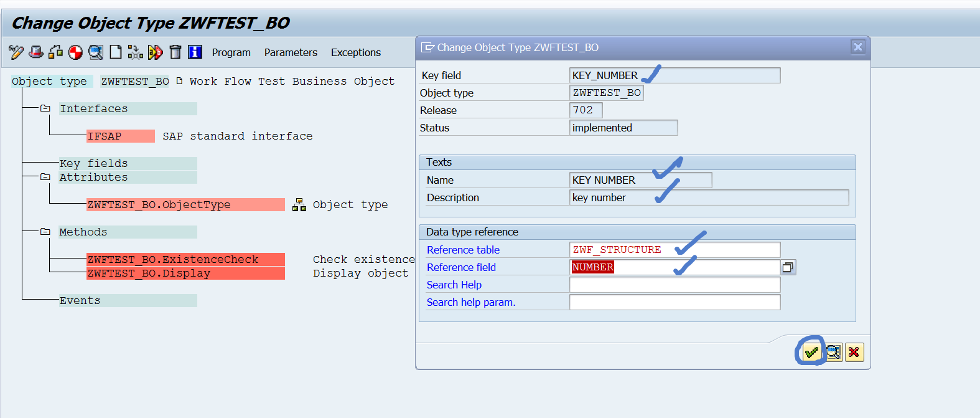Image resolution: width=980 pixels, height=418 pixels.
Task: Click the Display/Change pencil icon
Action: point(16,52)
